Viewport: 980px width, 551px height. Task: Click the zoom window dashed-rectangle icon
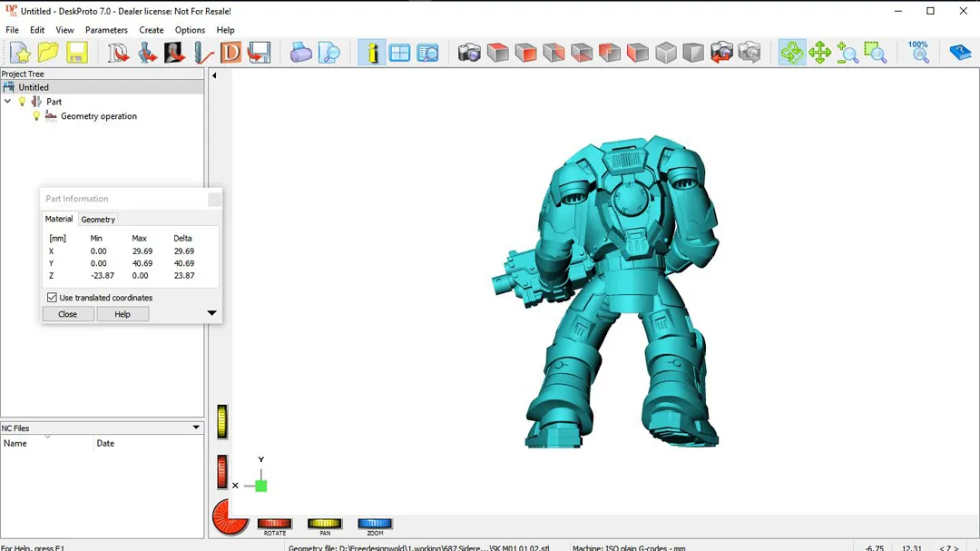coord(876,54)
